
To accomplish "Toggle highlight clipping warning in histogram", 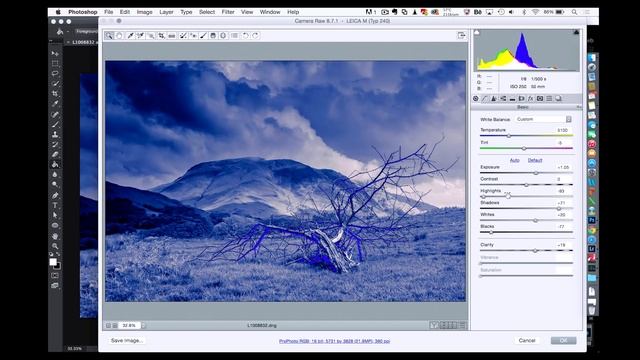I will (x=576, y=32).
